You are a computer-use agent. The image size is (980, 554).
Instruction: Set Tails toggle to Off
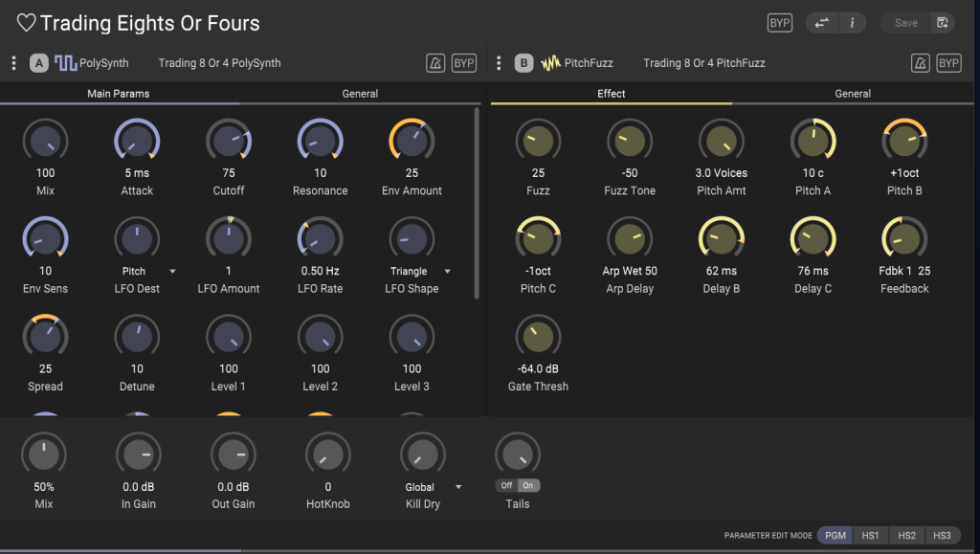507,485
